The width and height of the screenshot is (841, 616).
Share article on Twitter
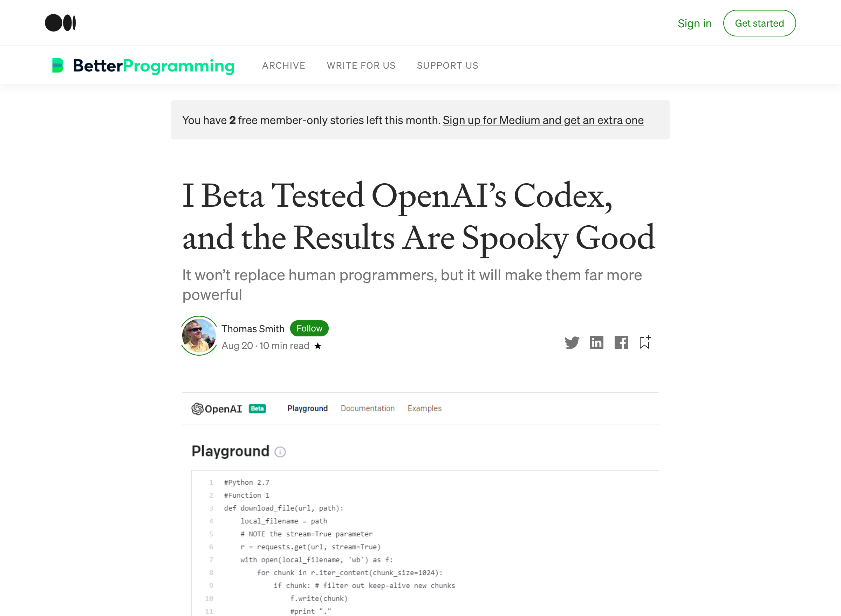point(572,342)
